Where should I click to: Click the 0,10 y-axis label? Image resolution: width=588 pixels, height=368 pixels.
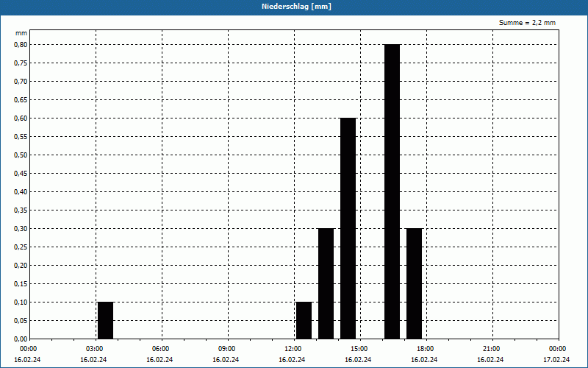(21, 302)
